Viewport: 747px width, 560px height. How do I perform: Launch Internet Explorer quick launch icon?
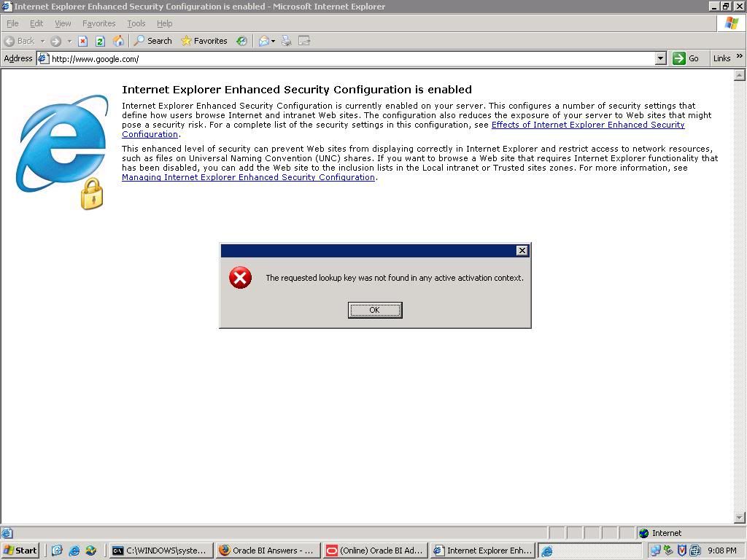(x=74, y=551)
